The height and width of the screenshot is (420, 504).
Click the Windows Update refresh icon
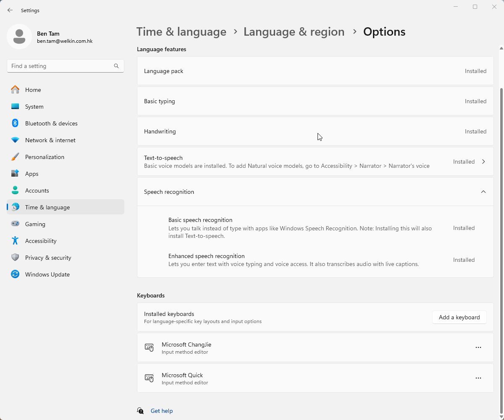[x=15, y=274]
